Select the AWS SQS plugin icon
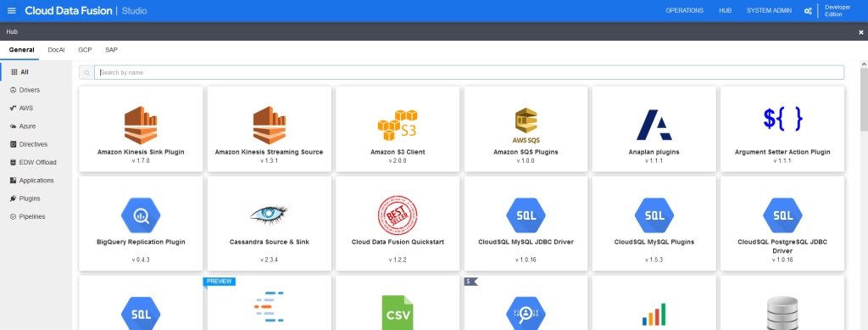This screenshot has width=868, height=330. (526, 126)
